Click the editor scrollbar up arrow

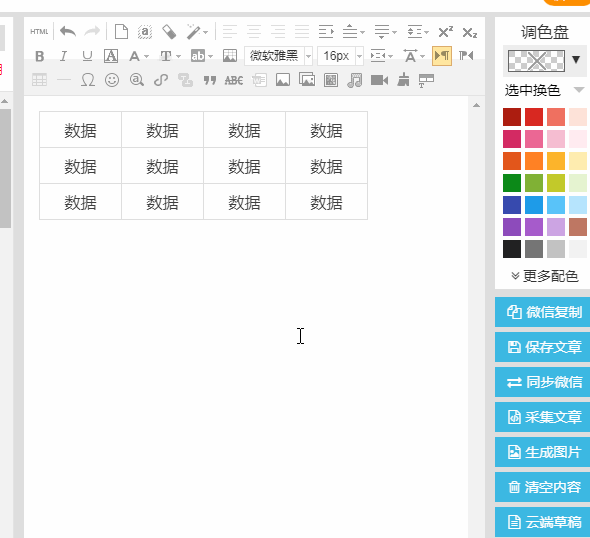click(476, 105)
